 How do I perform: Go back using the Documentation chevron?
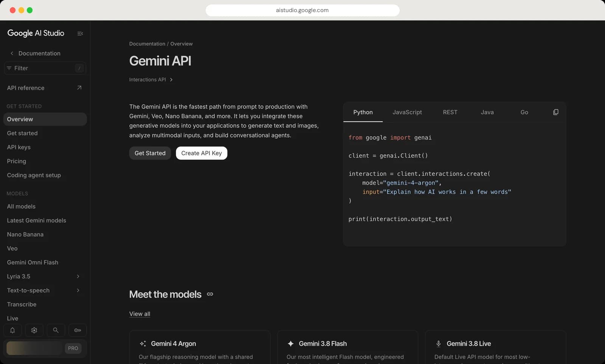coord(12,53)
